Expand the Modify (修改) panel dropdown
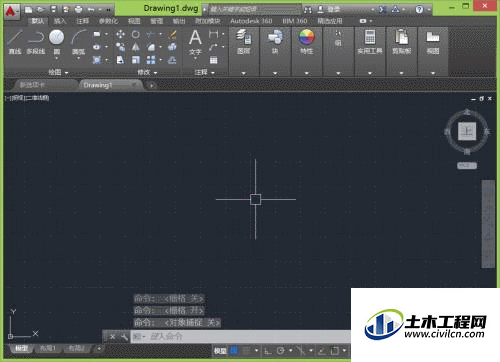 tap(147, 72)
